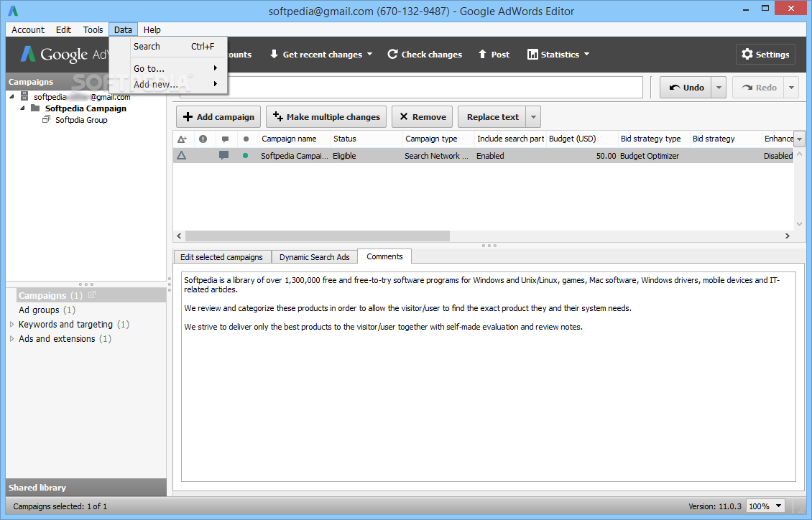Open the Go to... submenu
The width and height of the screenshot is (812, 520).
coord(168,68)
